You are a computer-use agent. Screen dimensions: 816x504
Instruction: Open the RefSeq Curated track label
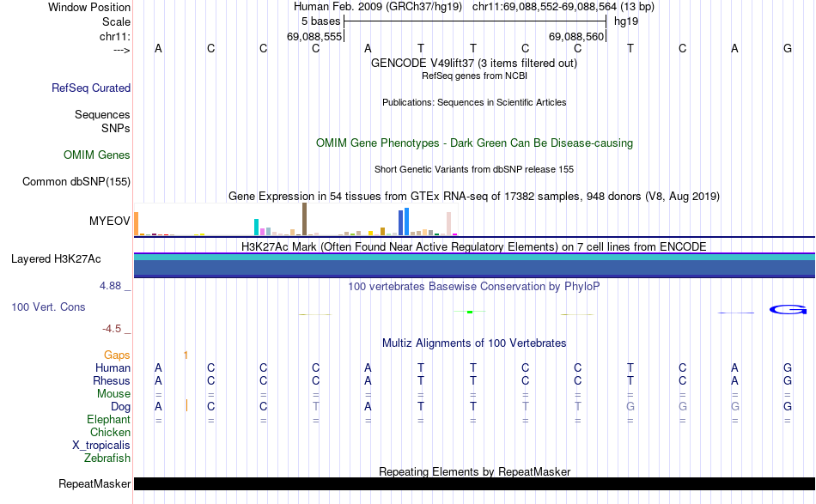point(91,88)
